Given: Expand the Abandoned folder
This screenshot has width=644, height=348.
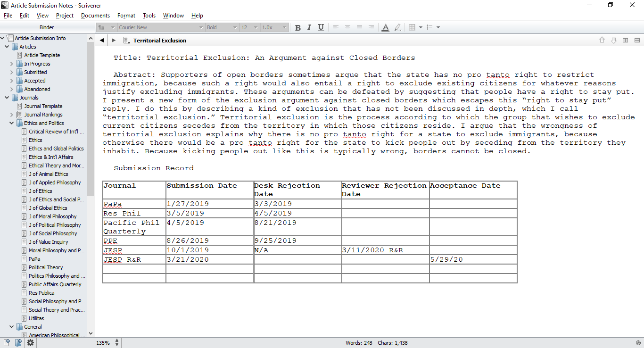Looking at the screenshot, I should coord(12,89).
